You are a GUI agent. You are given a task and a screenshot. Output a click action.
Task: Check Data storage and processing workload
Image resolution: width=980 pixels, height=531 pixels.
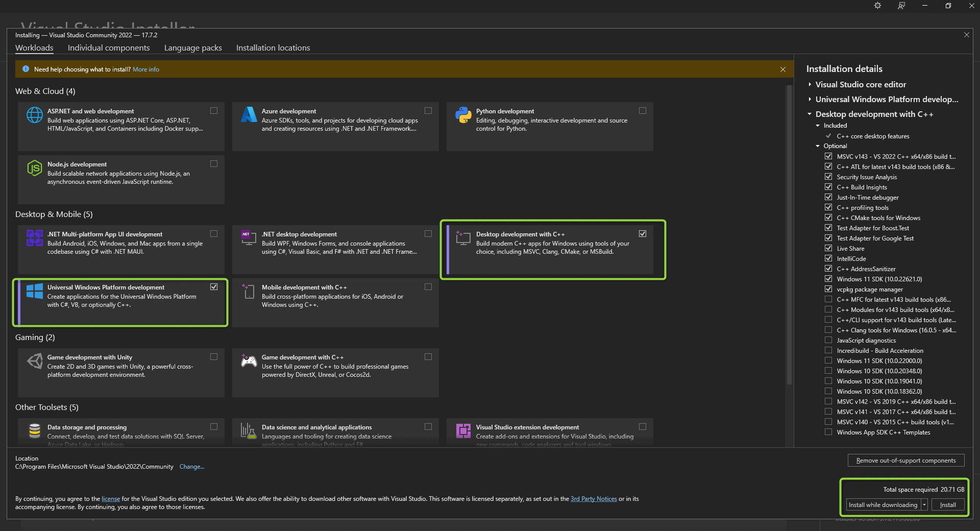(214, 427)
